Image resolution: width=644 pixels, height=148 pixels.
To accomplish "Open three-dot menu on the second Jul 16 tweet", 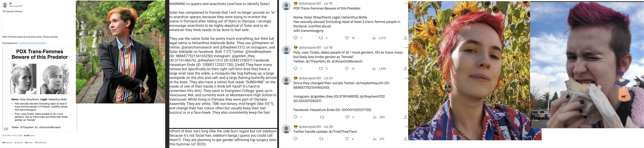I will [x=406, y=47].
